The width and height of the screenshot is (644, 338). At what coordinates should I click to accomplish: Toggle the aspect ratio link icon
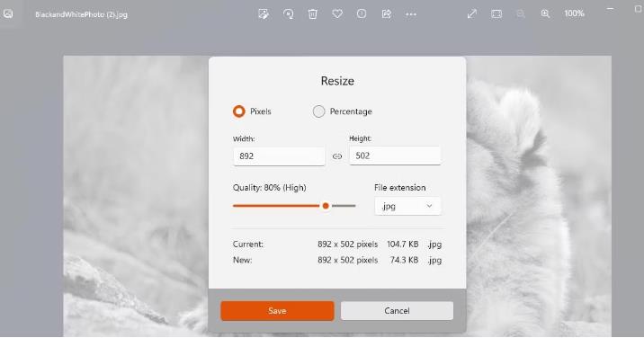click(x=337, y=156)
